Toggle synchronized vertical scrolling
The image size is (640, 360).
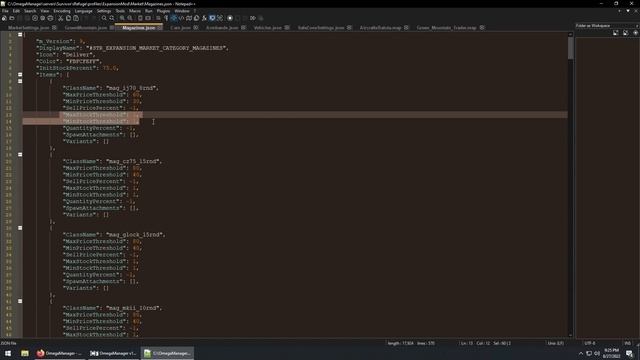click(140, 18)
